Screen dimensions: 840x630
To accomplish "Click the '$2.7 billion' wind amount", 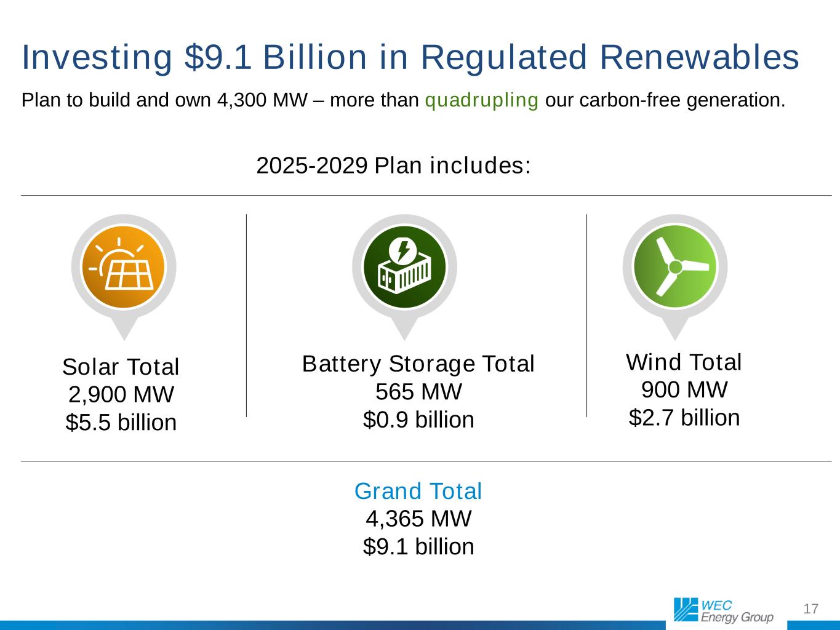I will (x=684, y=418).
